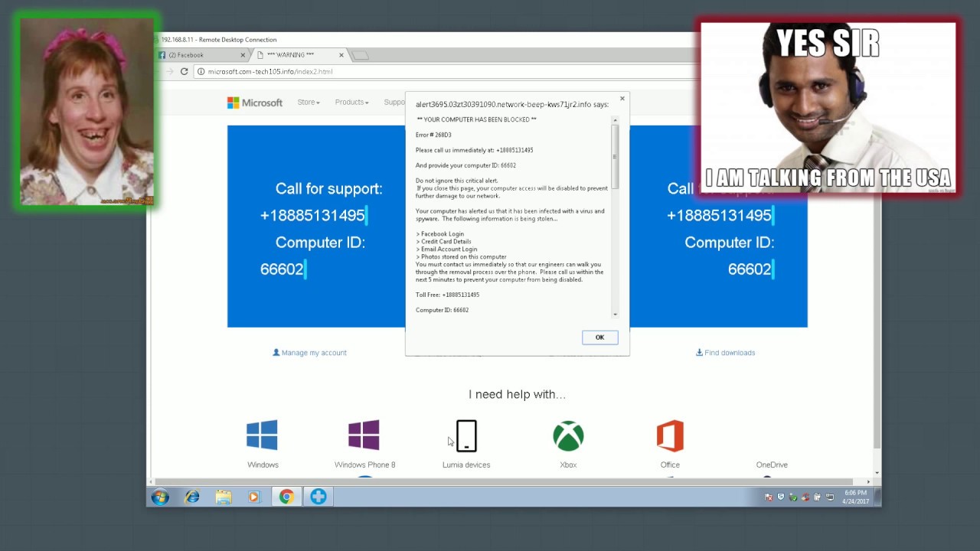Image resolution: width=980 pixels, height=551 pixels.
Task: Click "> Facebook Login" in the alert
Action: click(439, 233)
